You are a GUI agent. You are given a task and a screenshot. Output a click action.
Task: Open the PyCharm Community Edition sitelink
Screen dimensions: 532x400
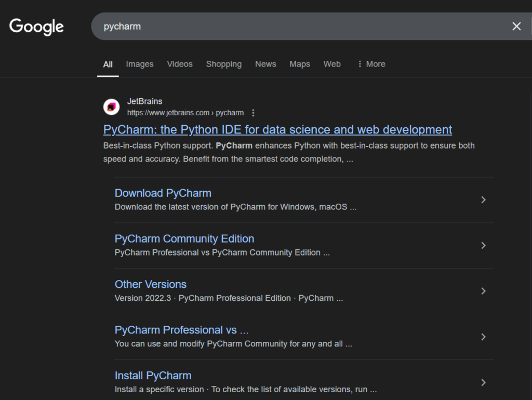pos(184,239)
